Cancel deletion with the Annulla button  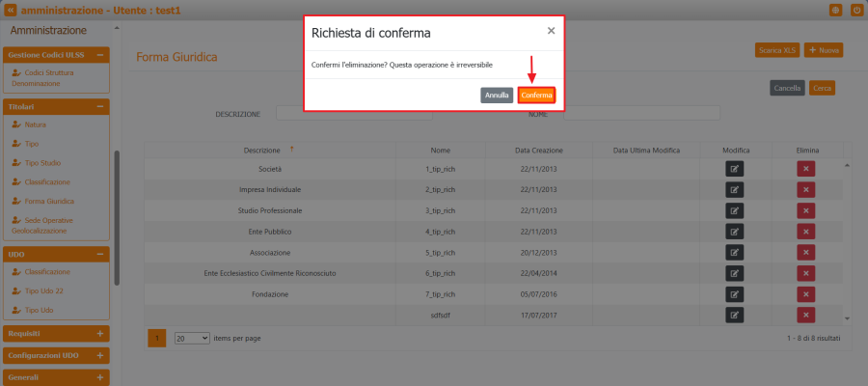497,96
